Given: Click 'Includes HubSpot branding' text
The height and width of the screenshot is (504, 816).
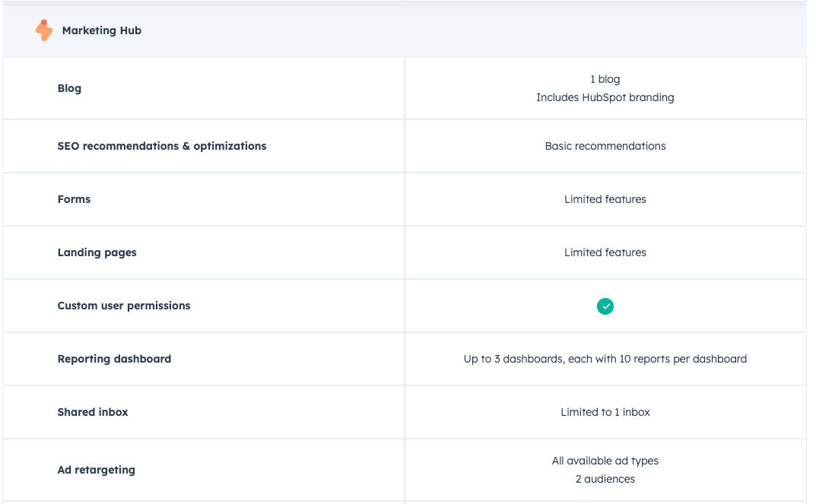Looking at the screenshot, I should click(605, 97).
